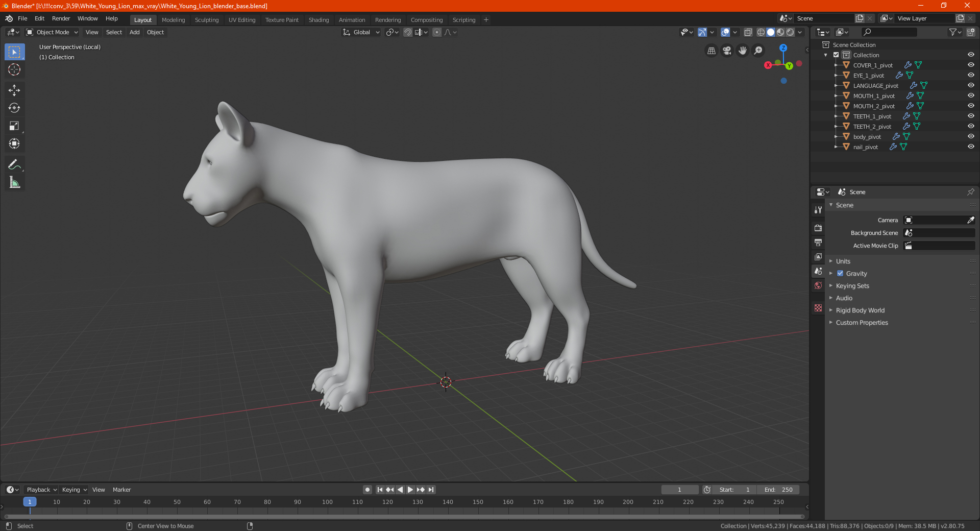Open the Render properties tab
This screenshot has height=531, width=980.
[x=818, y=228]
